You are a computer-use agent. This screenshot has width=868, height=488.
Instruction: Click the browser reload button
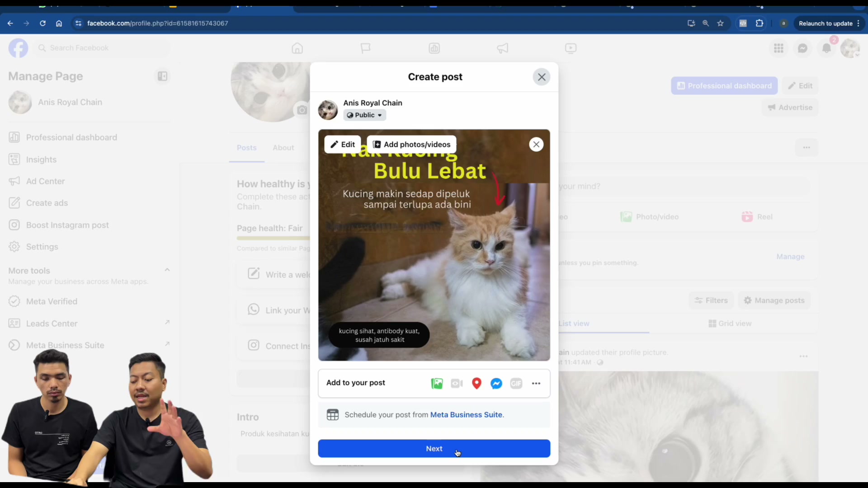click(42, 23)
